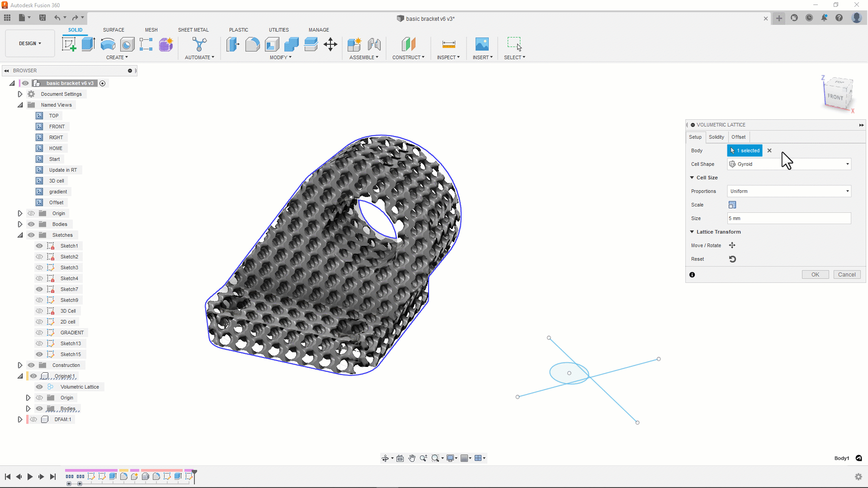Select the Extrude tool icon

click(88, 44)
